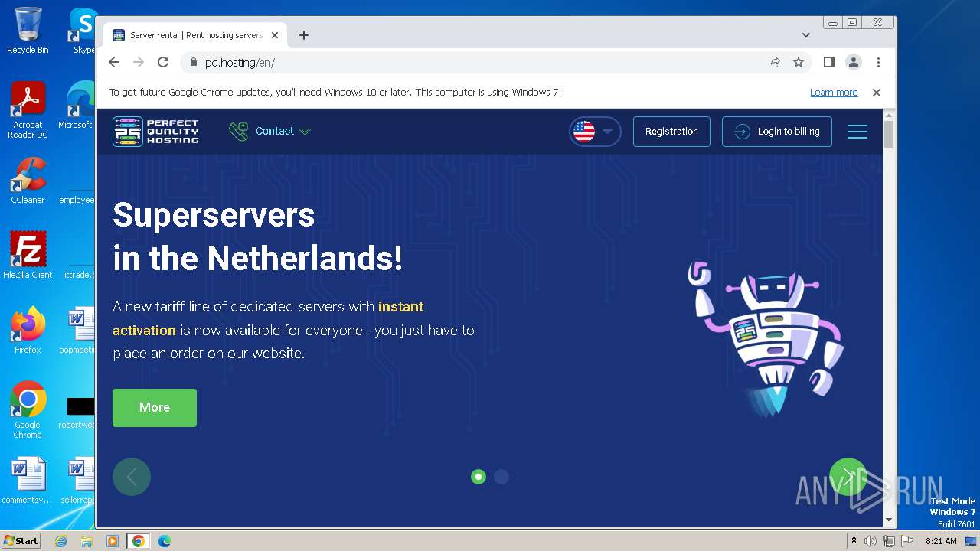Click Perfect Quality Hosting logo
This screenshot has height=551, width=980.
[156, 132]
